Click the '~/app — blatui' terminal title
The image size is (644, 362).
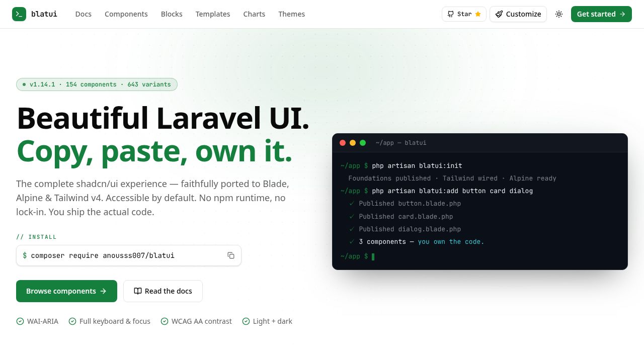tap(401, 143)
